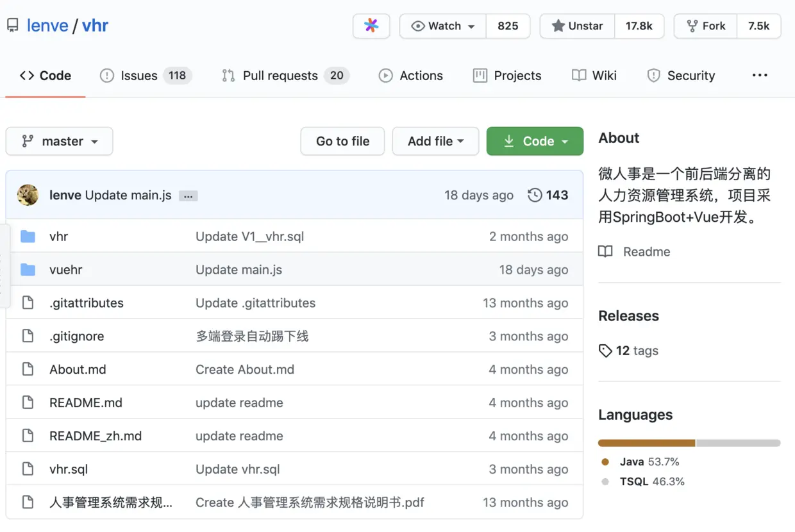This screenshot has width=795, height=532.
Task: Open the Update main.js latest commit message
Action: click(x=128, y=195)
